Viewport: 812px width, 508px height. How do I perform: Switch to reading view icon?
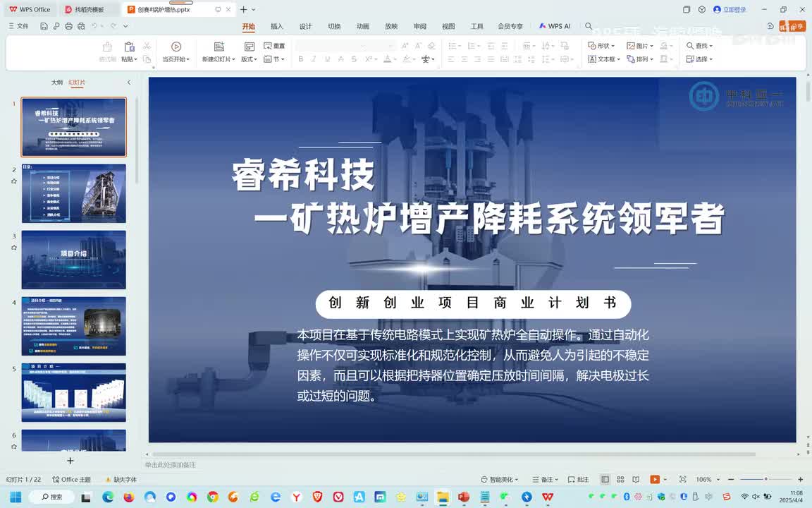636,480
